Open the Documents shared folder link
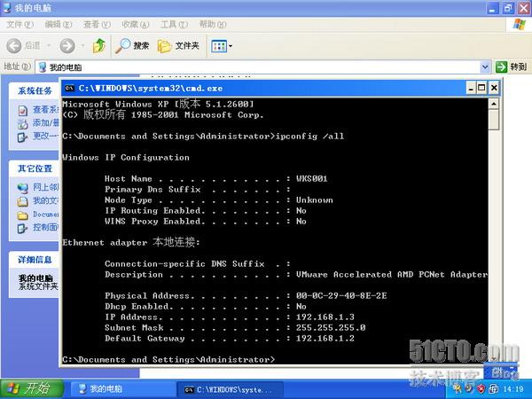 coord(46,214)
